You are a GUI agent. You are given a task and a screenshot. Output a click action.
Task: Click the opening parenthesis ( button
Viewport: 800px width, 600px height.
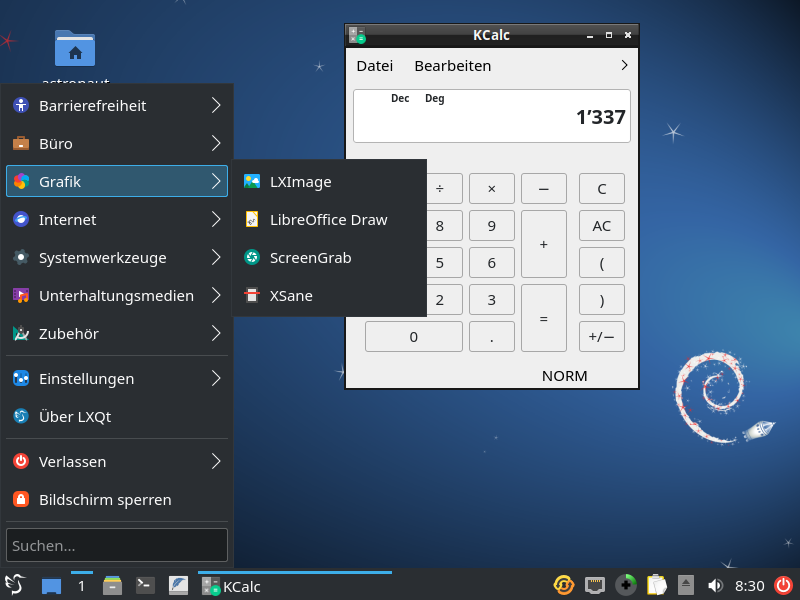pyautogui.click(x=602, y=263)
